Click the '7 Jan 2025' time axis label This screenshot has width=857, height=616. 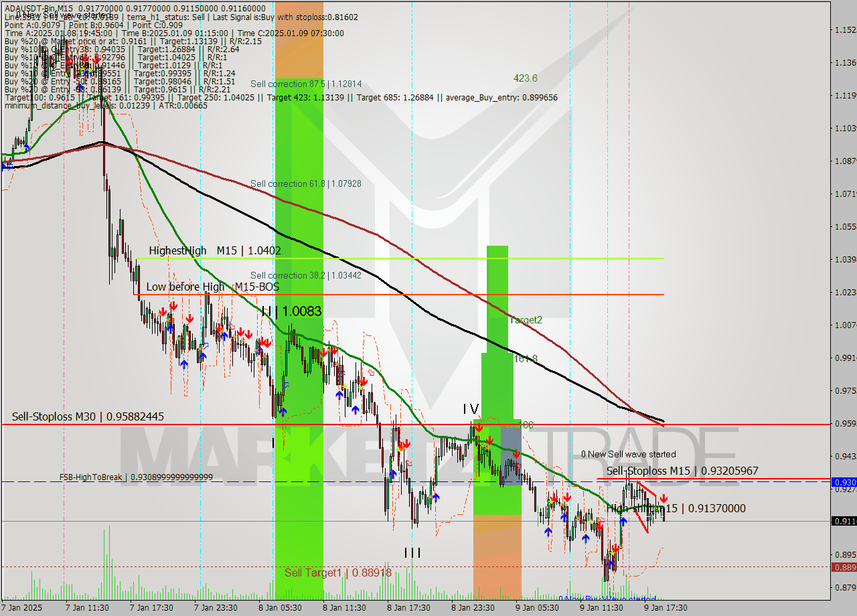click(22, 608)
